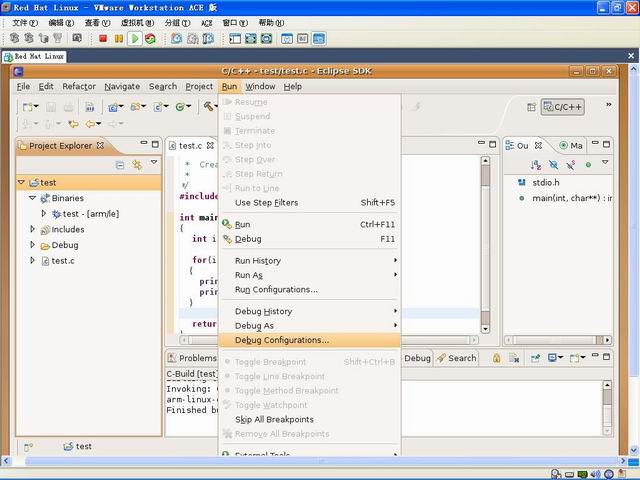
Task: Open the C/C++ perspective button
Action: 563,107
